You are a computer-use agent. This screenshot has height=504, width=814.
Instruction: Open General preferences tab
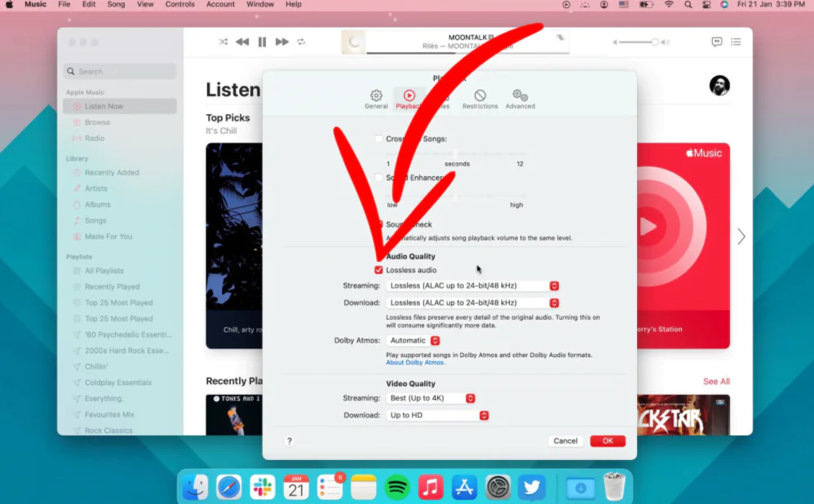click(x=376, y=99)
